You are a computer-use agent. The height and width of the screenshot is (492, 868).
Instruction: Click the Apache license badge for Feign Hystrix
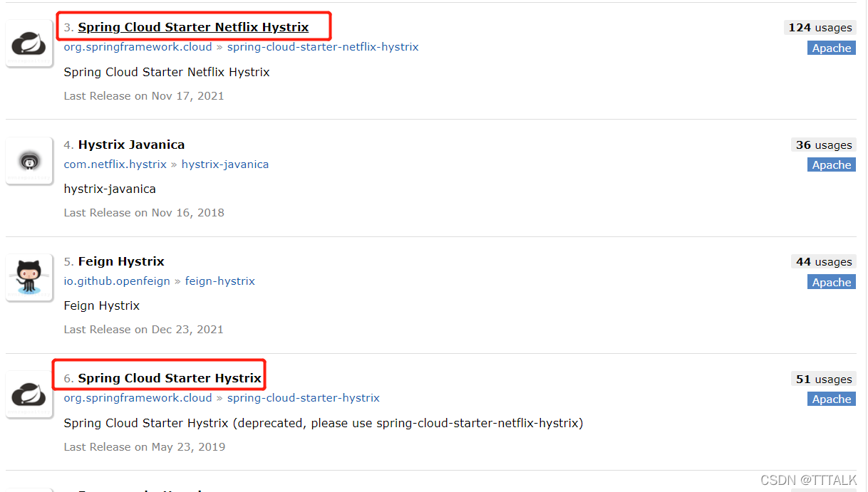832,283
